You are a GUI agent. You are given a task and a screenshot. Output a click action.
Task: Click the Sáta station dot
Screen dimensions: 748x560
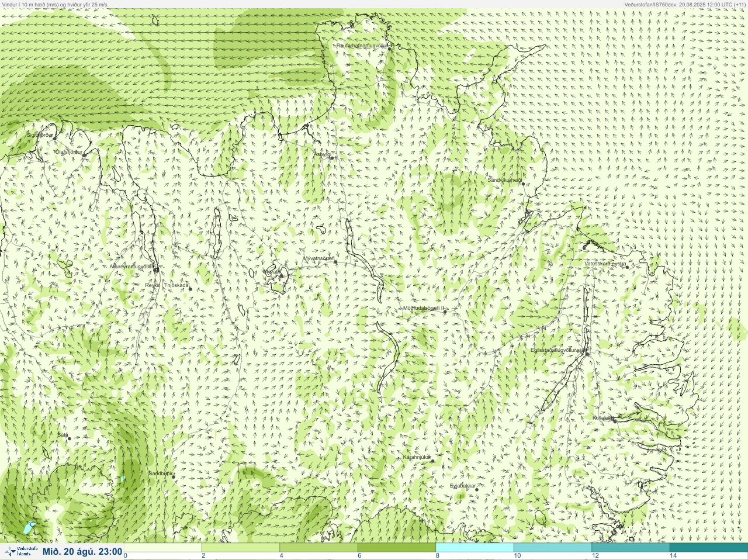click(x=69, y=438)
